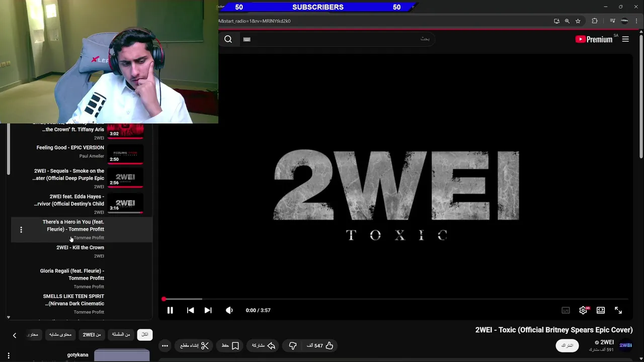Open Smoke on the Water thumbnail 2:56
The image size is (644, 362).
click(x=125, y=178)
